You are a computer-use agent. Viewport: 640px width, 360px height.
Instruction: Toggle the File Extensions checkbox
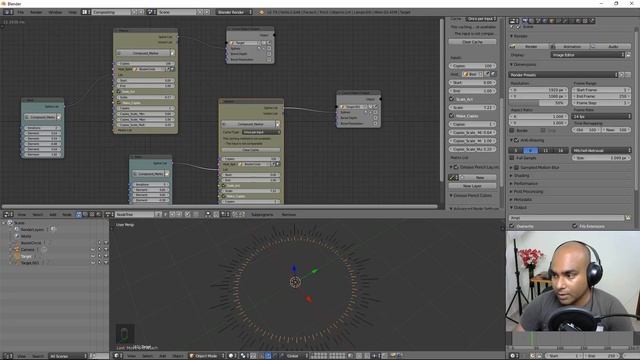click(x=575, y=226)
